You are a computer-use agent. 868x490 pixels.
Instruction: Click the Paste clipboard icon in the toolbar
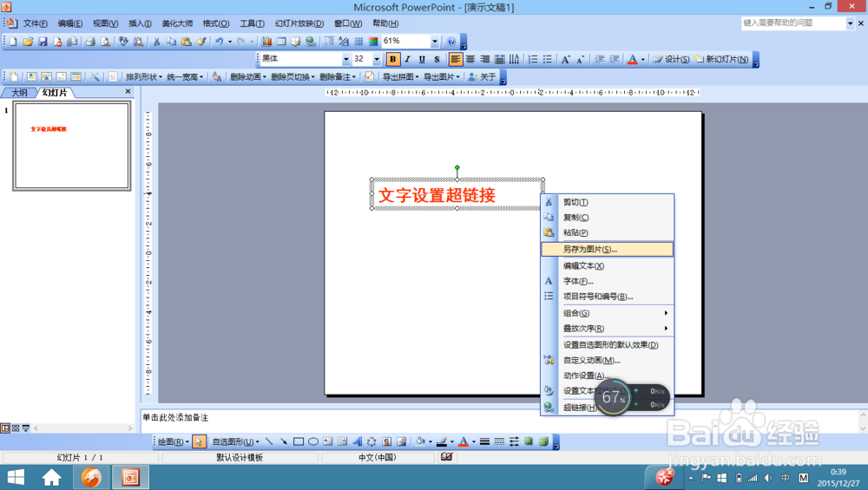[x=187, y=42]
